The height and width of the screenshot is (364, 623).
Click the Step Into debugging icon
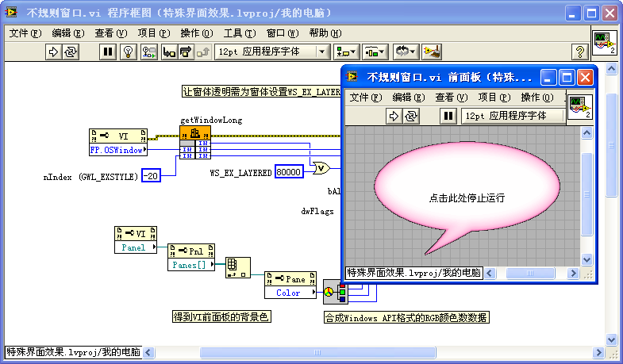[168, 52]
